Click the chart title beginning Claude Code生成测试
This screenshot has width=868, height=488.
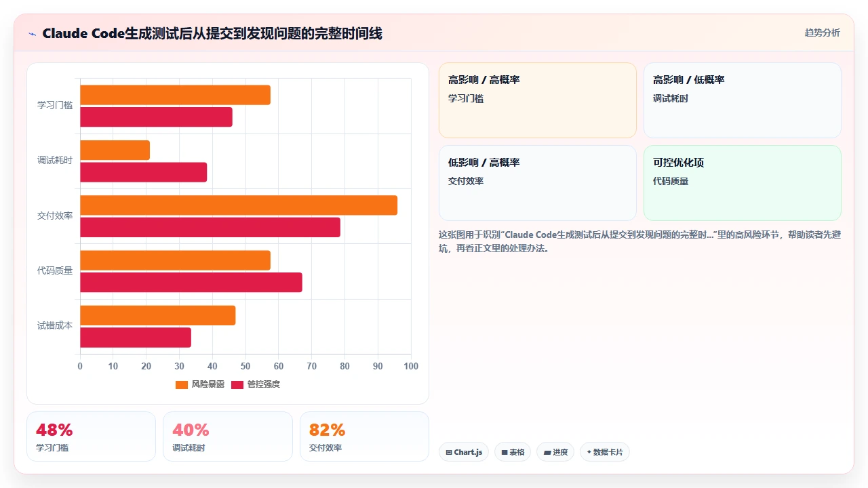click(x=212, y=34)
